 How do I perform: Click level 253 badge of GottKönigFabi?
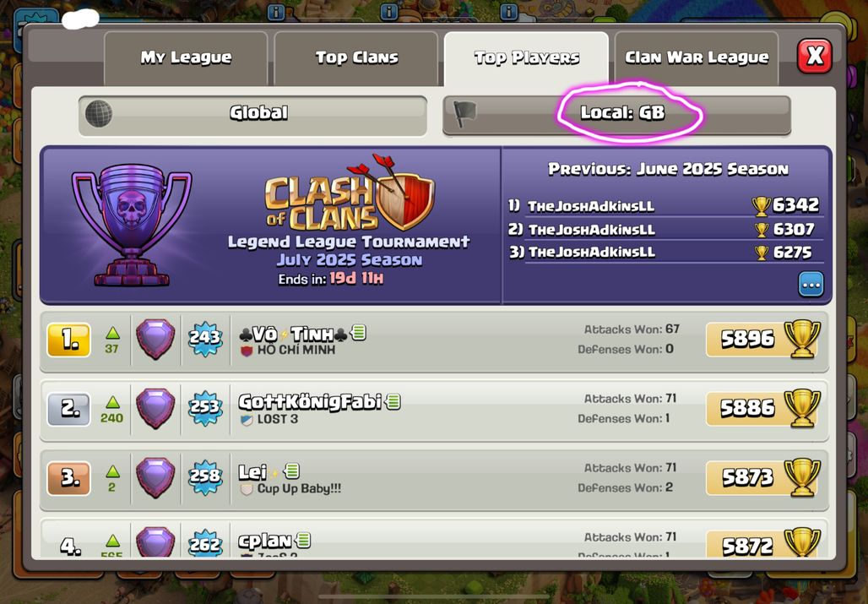tap(205, 408)
